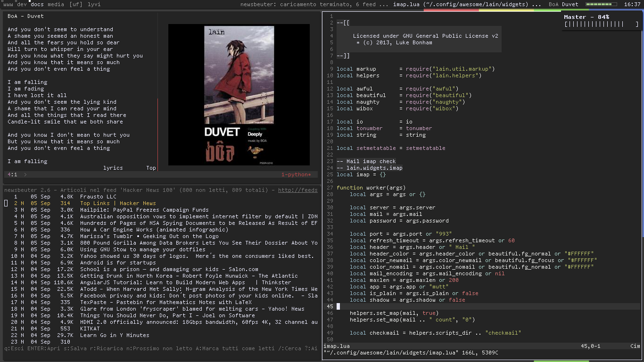
Task: Select the docs workspace tag
Action: coord(37,4)
